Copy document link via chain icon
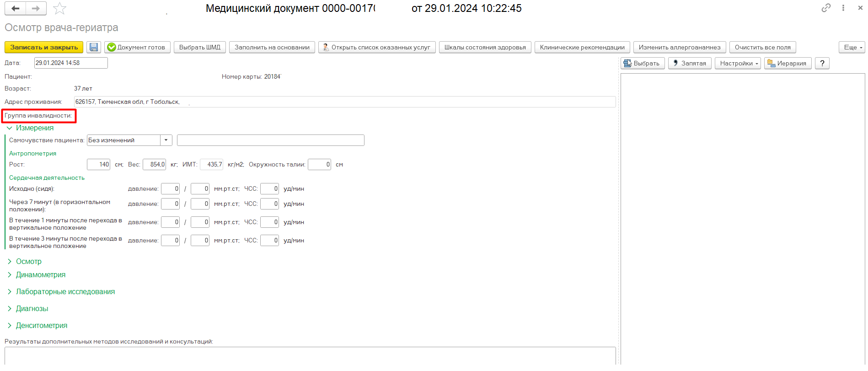Image resolution: width=868 pixels, height=371 pixels. coord(826,8)
